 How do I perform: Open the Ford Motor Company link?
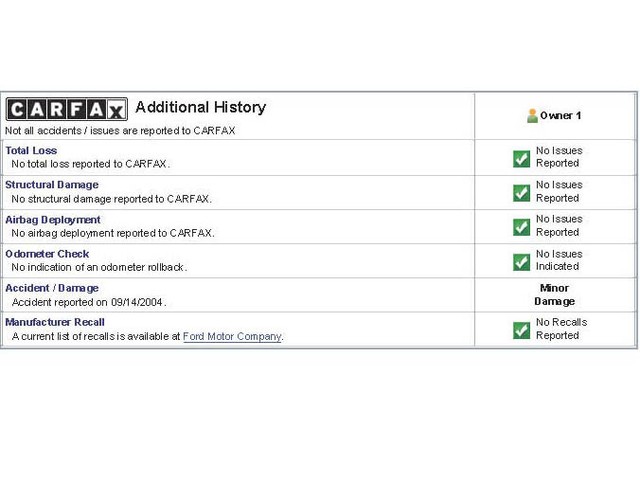(232, 337)
